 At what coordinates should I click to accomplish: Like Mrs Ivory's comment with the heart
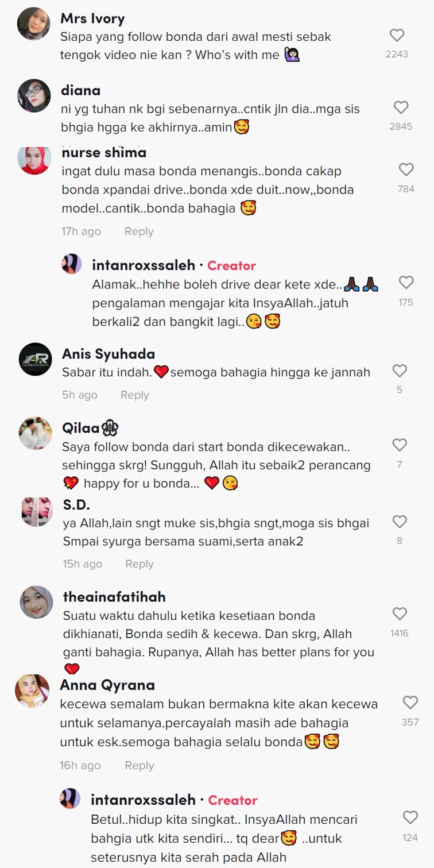[397, 36]
